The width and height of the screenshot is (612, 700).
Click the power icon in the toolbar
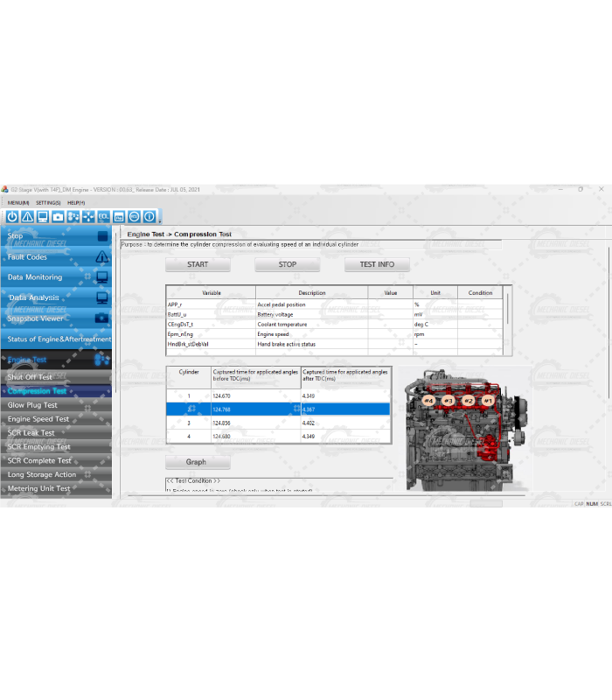coord(12,216)
